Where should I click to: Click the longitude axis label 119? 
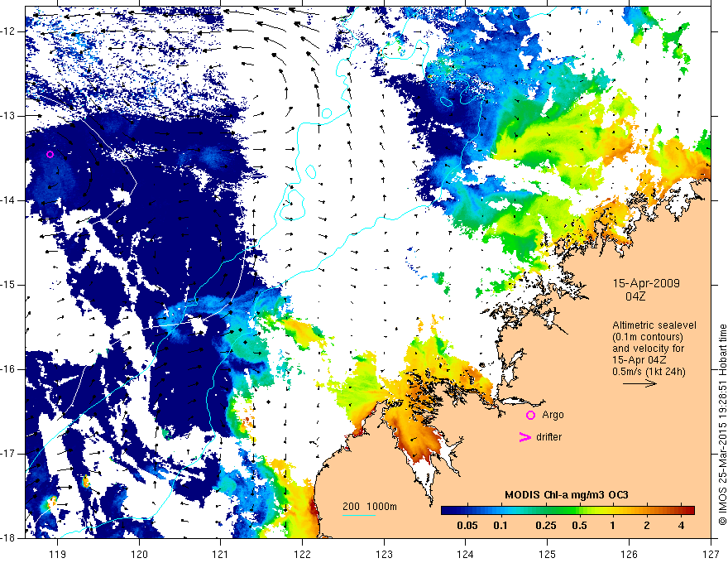(58, 554)
